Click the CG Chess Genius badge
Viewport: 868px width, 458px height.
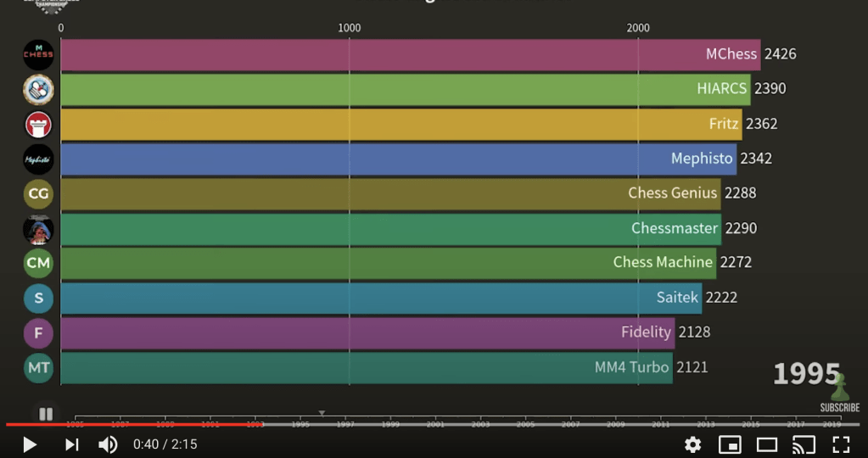tap(38, 193)
